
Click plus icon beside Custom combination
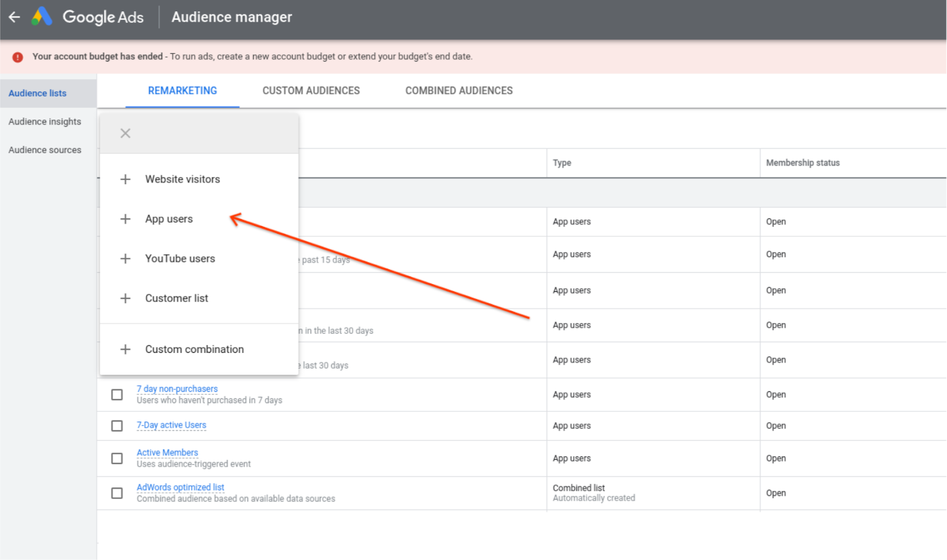pos(125,349)
